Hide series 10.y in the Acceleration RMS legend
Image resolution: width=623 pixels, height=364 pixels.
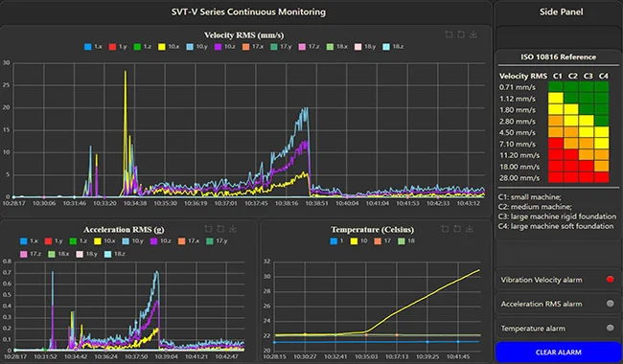(132, 241)
